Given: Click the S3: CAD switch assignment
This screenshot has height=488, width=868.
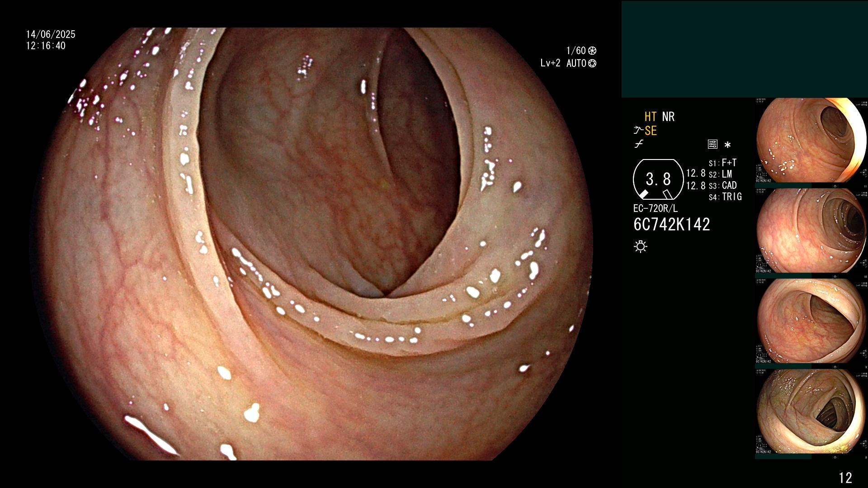Looking at the screenshot, I should tap(722, 185).
